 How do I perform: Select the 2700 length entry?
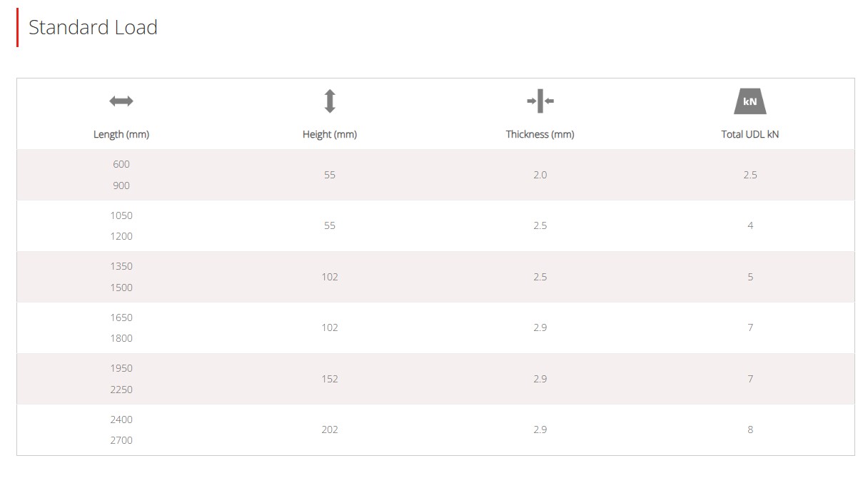click(121, 440)
